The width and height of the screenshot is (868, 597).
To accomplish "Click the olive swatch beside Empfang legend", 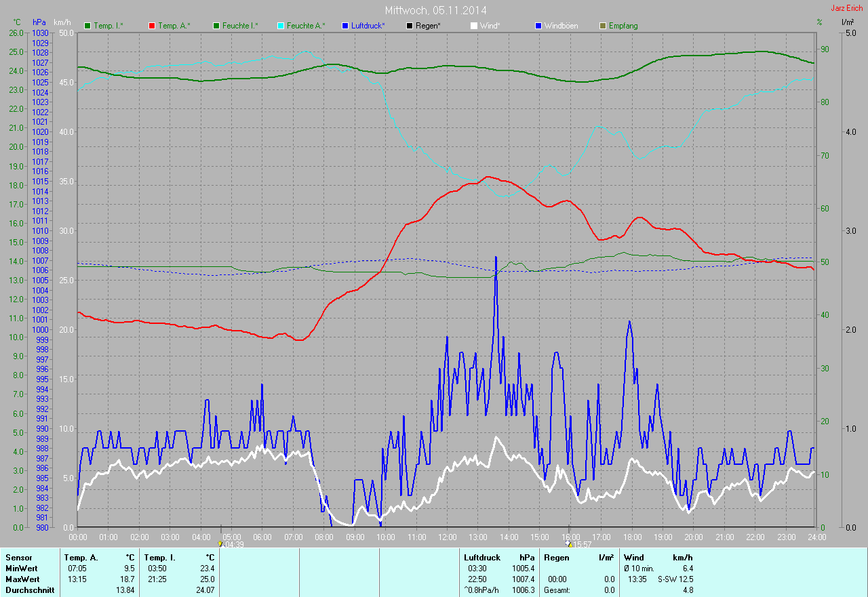I will 603,26.
